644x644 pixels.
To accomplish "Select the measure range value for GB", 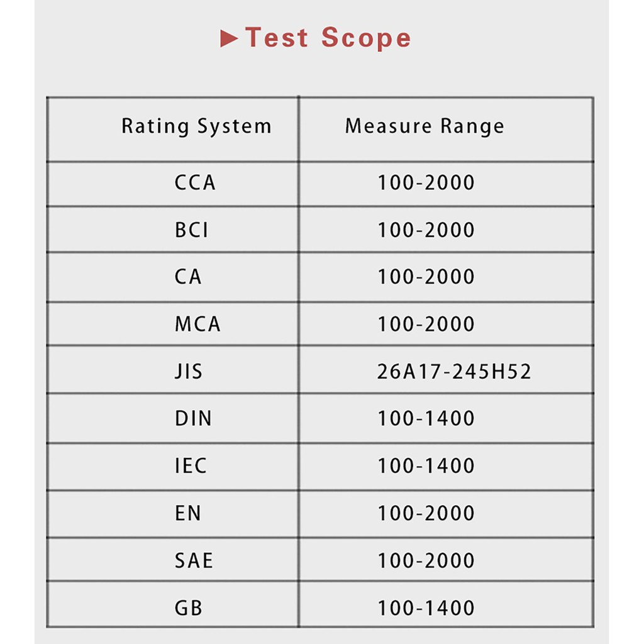I will point(426,608).
